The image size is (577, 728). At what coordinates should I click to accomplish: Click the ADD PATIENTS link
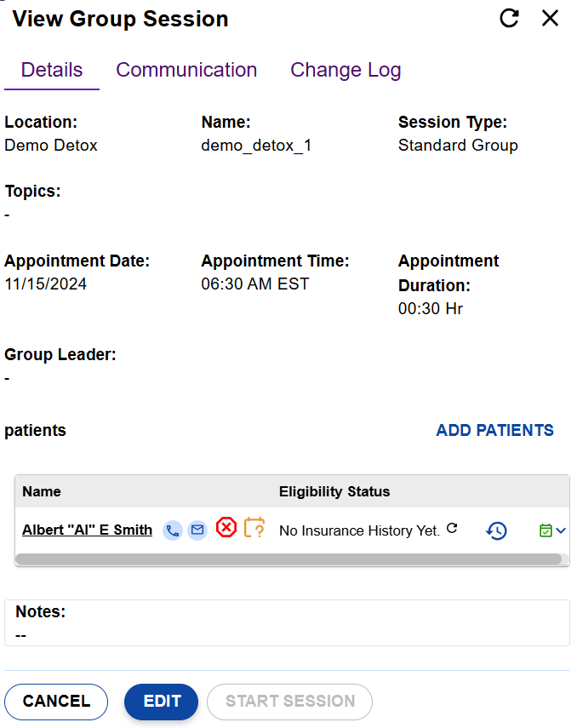(x=494, y=430)
